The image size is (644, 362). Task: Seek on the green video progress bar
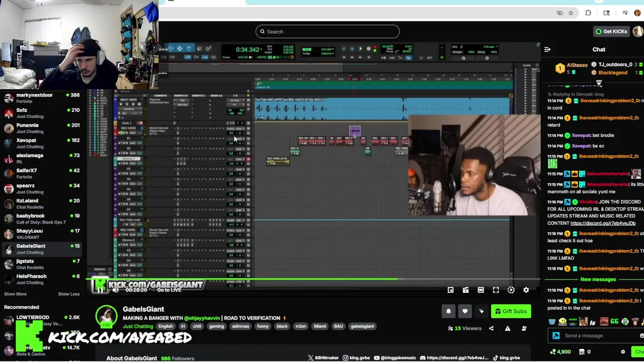[314, 279]
